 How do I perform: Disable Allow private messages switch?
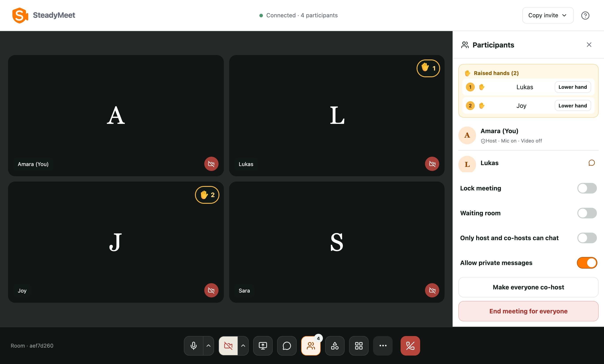tap(587, 263)
